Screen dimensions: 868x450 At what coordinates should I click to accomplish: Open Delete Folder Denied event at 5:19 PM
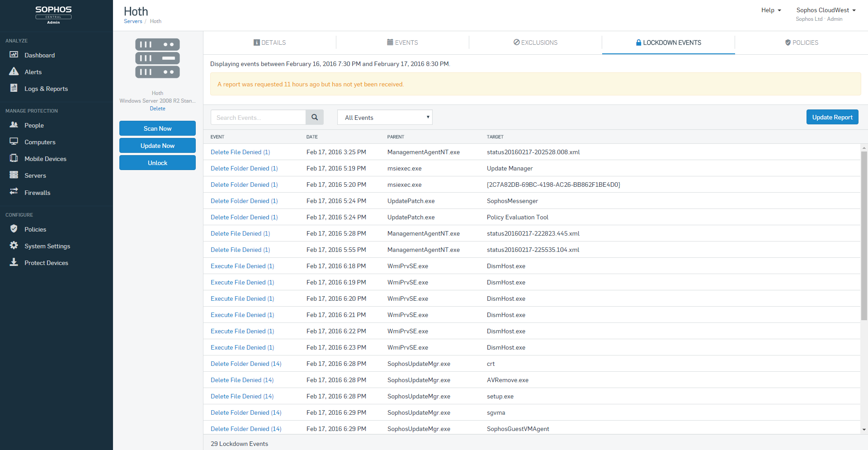point(244,168)
